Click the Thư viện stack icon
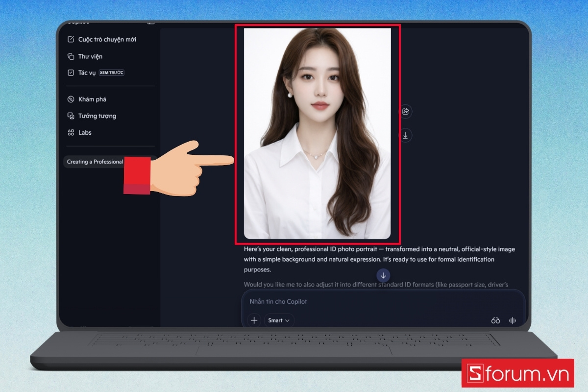Image resolution: width=588 pixels, height=392 pixels. pyautogui.click(x=71, y=56)
